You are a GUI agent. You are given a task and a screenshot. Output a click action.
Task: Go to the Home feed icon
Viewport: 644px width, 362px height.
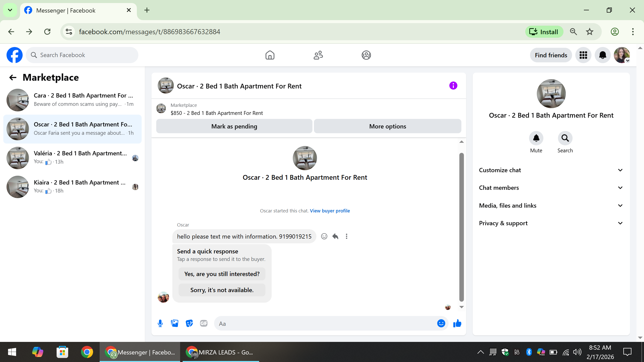(270, 55)
